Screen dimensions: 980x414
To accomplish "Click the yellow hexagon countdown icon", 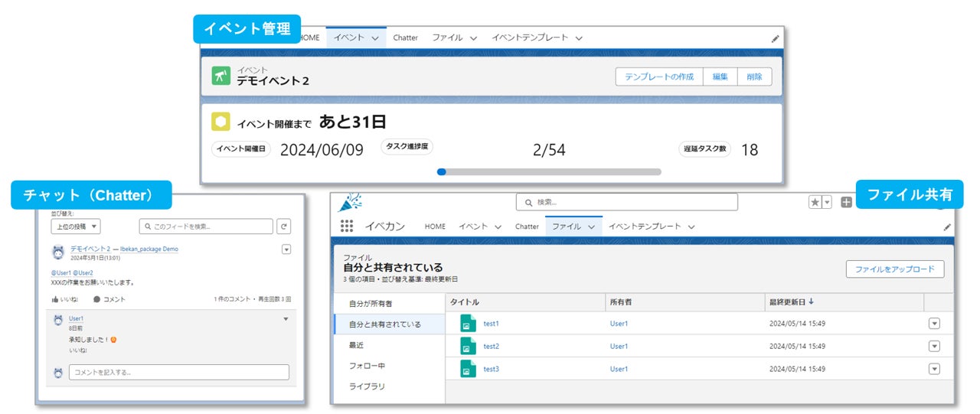I will tap(220, 122).
